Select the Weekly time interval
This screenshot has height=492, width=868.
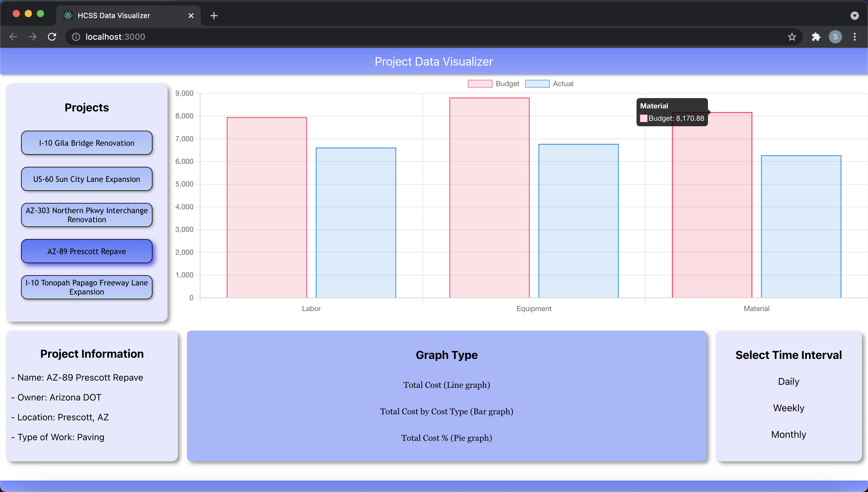788,408
